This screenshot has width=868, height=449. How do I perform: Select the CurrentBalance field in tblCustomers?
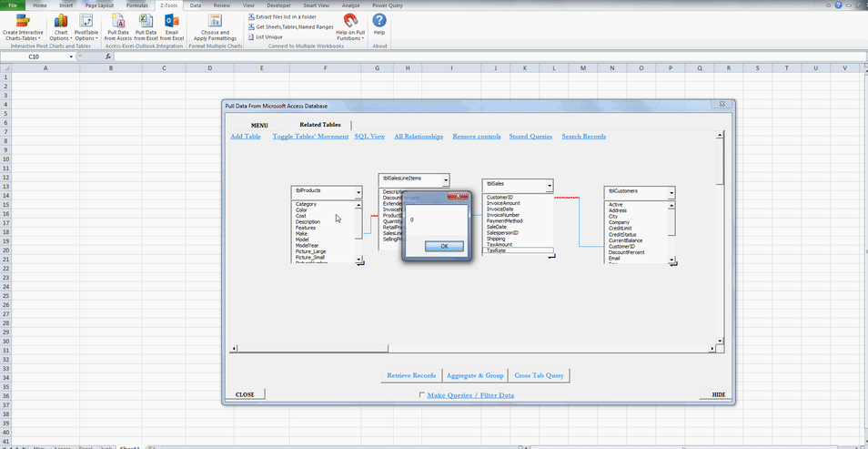click(624, 240)
